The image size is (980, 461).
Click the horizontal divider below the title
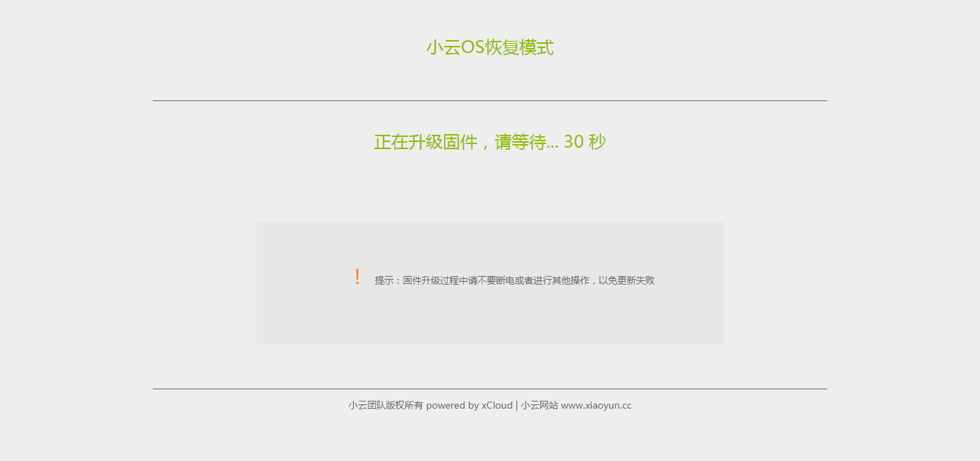(x=490, y=100)
